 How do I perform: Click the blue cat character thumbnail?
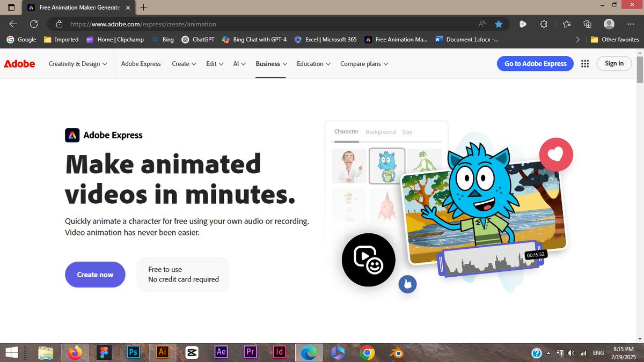pos(387,166)
